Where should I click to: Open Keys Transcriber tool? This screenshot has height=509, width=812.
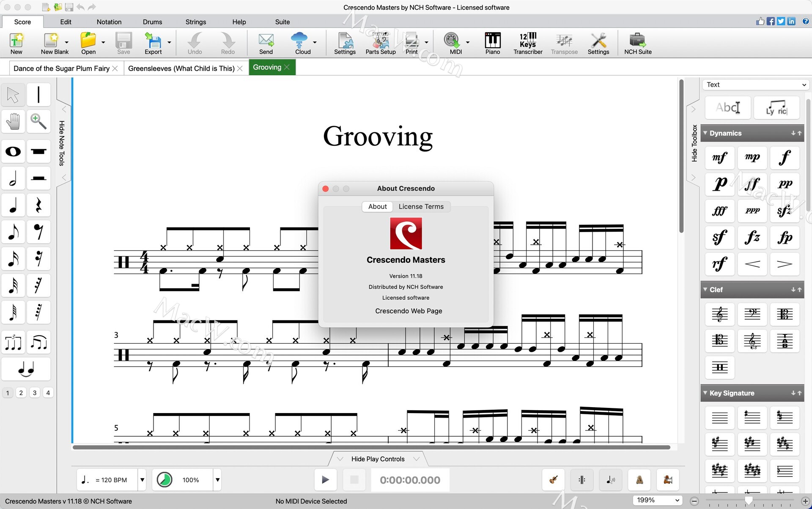tap(528, 43)
